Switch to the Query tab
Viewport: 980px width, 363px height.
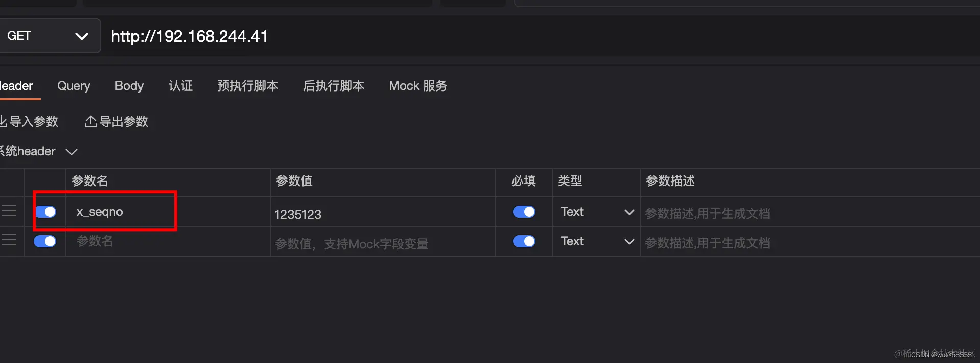pyautogui.click(x=73, y=85)
